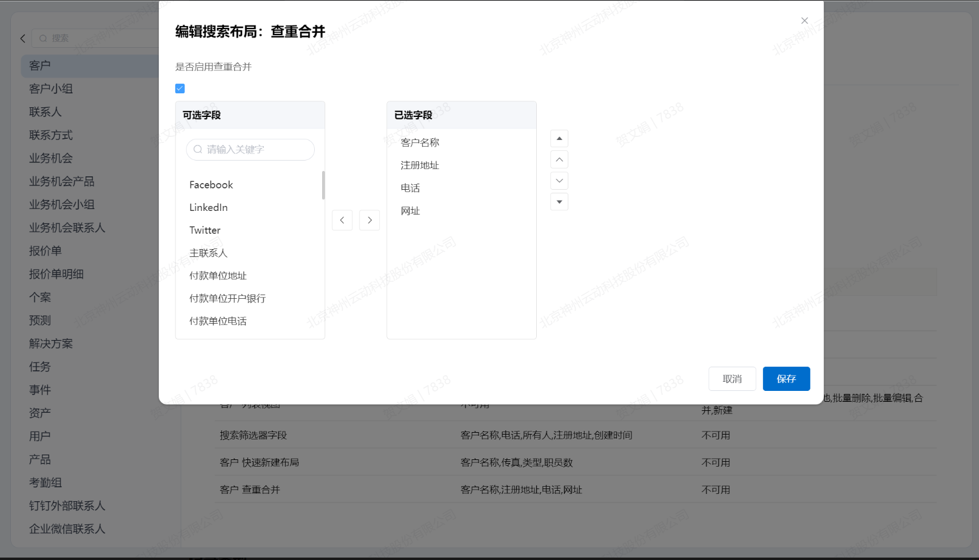979x560 pixels.
Task: Uncheck the enable duplicate merge checkbox
Action: coord(180,88)
